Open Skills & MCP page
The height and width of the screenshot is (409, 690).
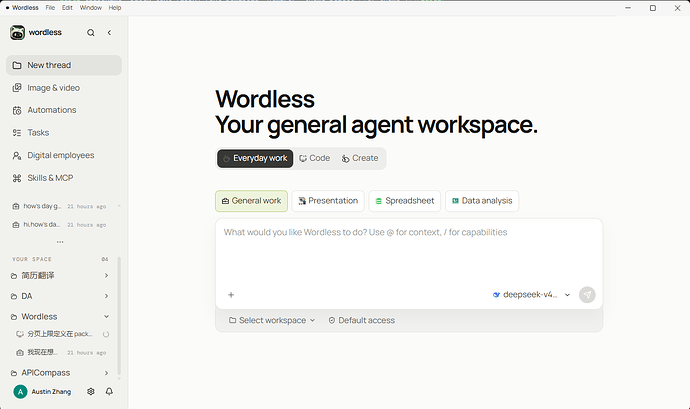pyautogui.click(x=64, y=178)
